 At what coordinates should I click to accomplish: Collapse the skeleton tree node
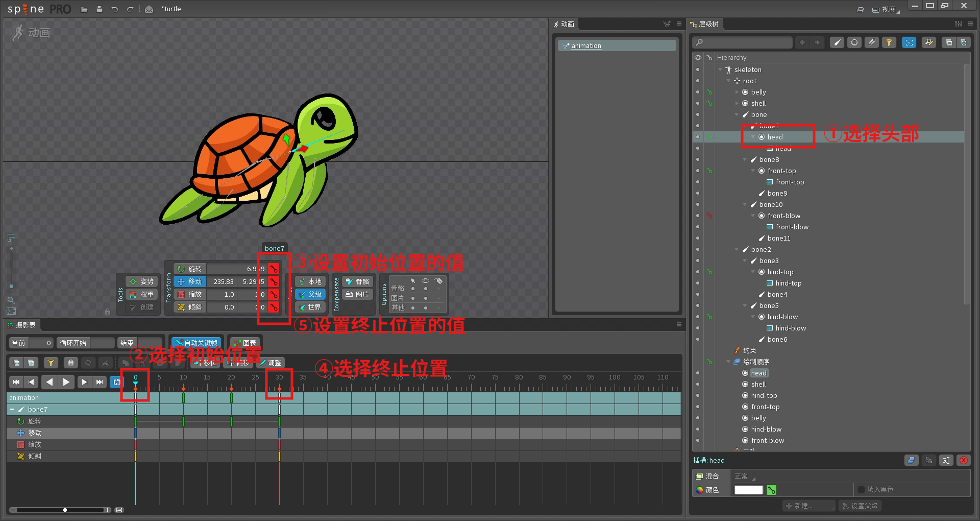[720, 69]
